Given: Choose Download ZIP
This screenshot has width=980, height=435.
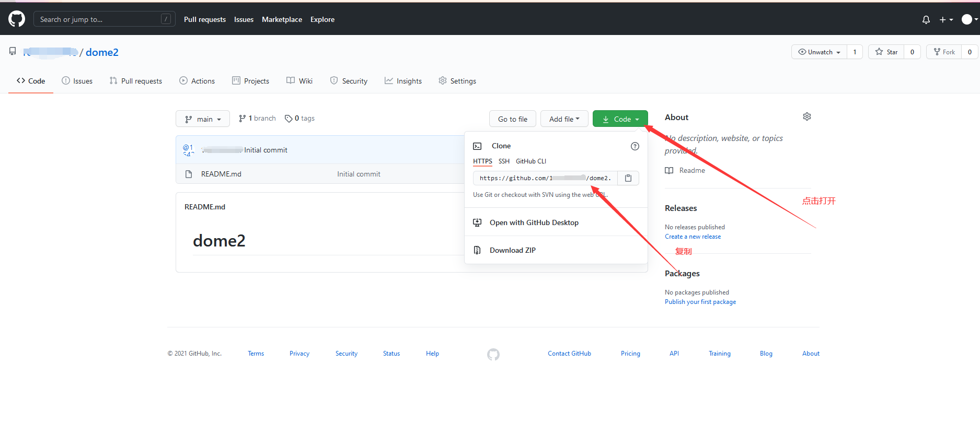Looking at the screenshot, I should [x=556, y=250].
